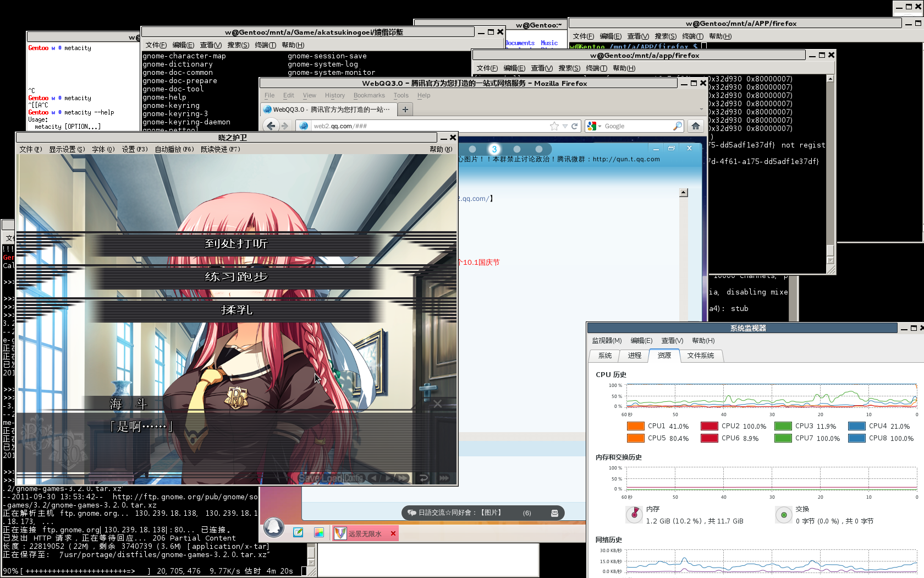Click the game's return loop arrow icon

tap(424, 478)
